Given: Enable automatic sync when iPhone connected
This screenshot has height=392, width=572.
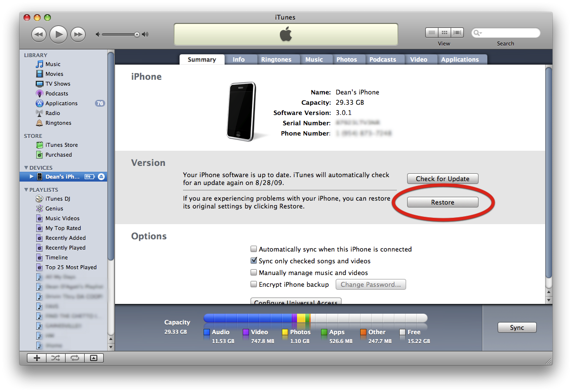Looking at the screenshot, I should [253, 249].
